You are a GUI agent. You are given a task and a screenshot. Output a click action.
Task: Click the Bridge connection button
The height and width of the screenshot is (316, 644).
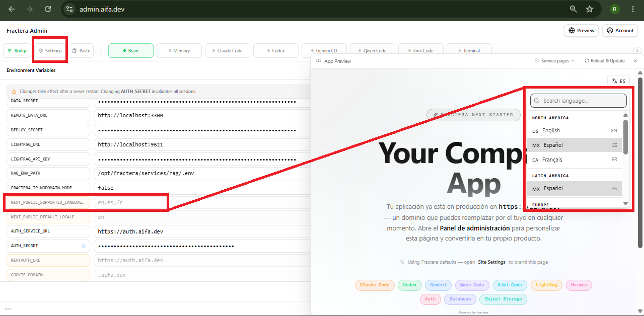18,51
